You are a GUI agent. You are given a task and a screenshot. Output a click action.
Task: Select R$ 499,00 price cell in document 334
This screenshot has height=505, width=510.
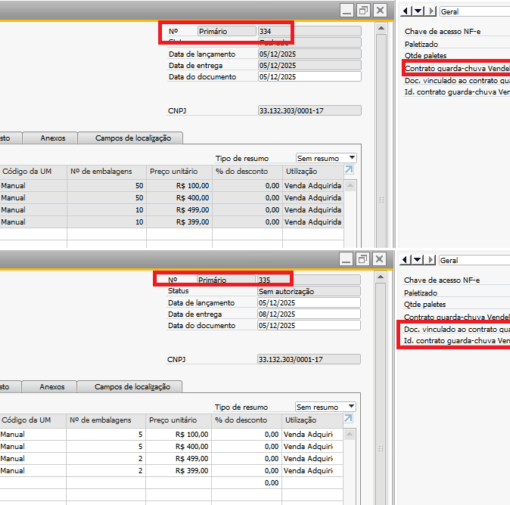point(179,210)
